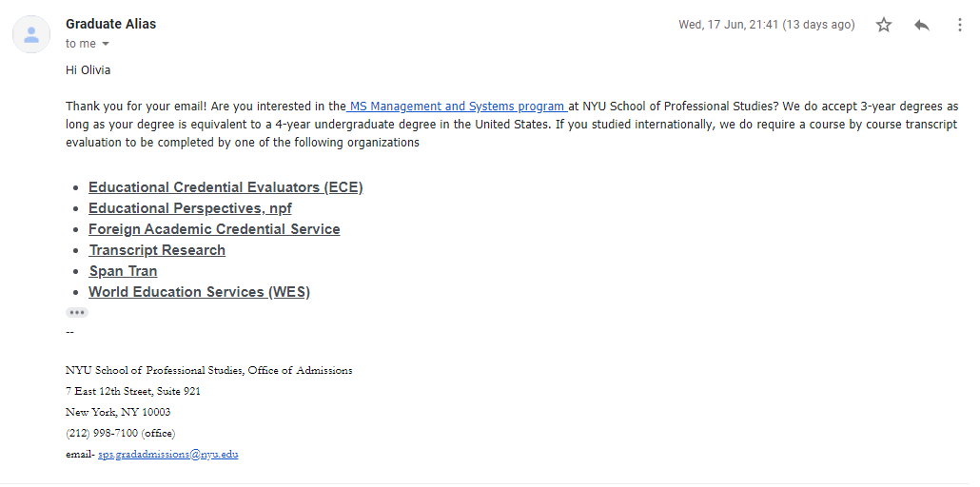Image resolution: width=980 pixels, height=487 pixels.
Task: Open the MS Management and Systems program link
Action: [457, 107]
